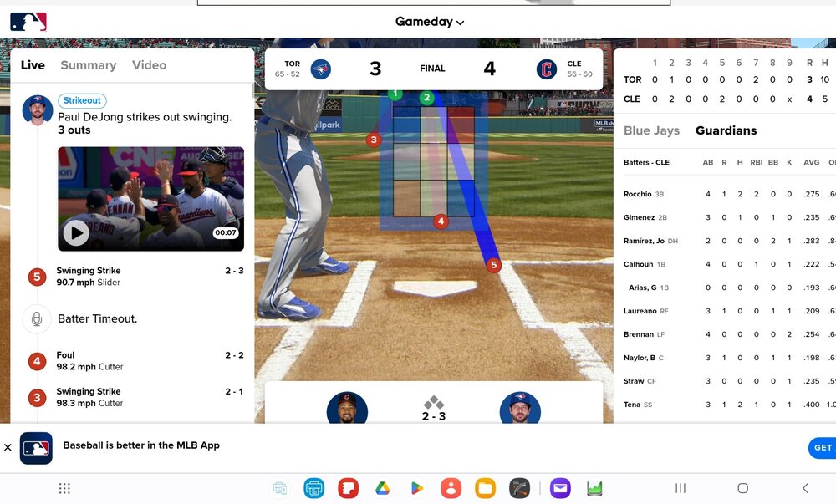836x504 pixels.
Task: Click the Toronto Blue Jays team logo
Action: pyautogui.click(x=320, y=69)
